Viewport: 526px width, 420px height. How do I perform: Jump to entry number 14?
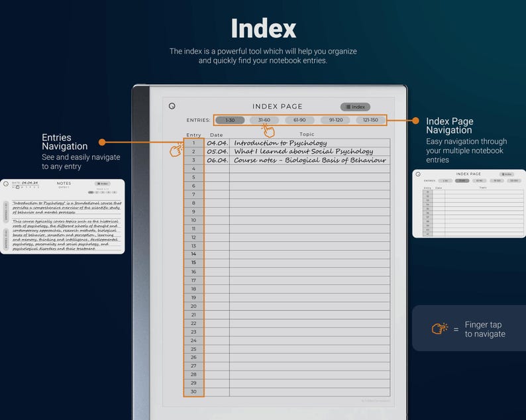pyautogui.click(x=193, y=254)
